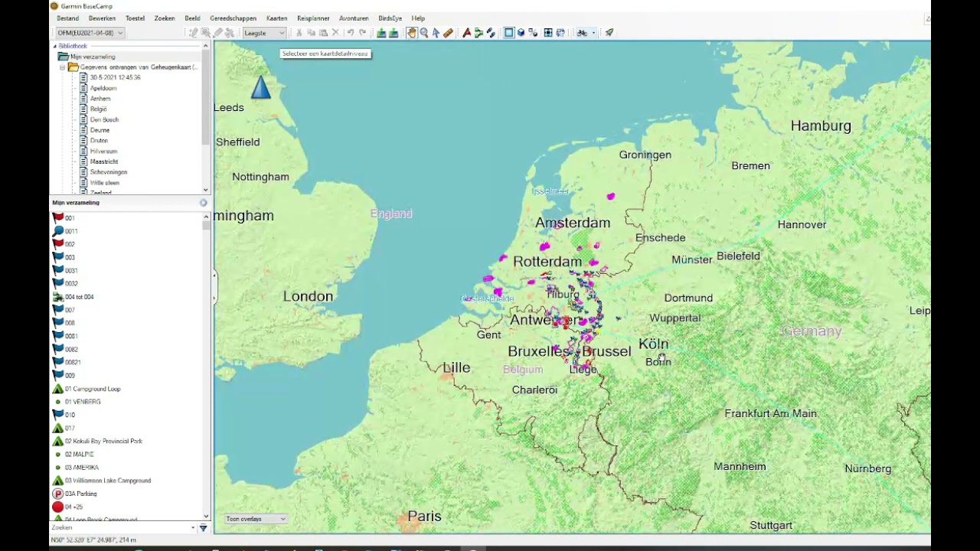Click the Zoeken search input field
This screenshot has width=980, height=551.
tap(120, 528)
